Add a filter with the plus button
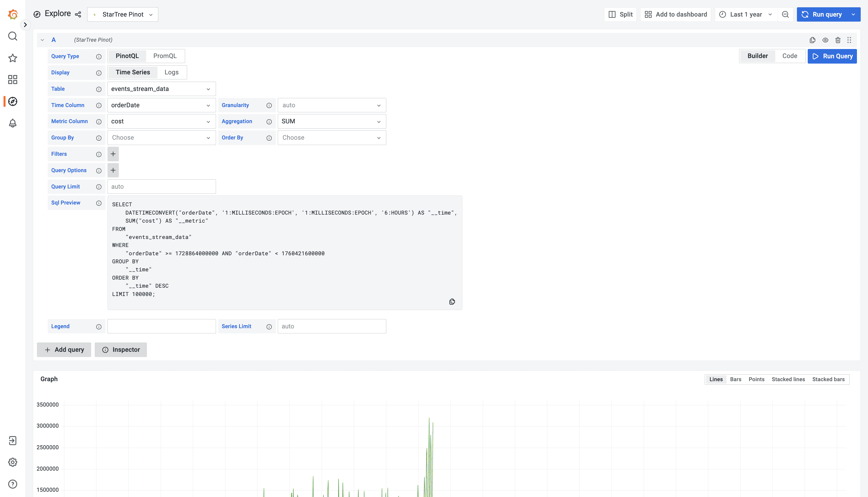 [x=113, y=154]
